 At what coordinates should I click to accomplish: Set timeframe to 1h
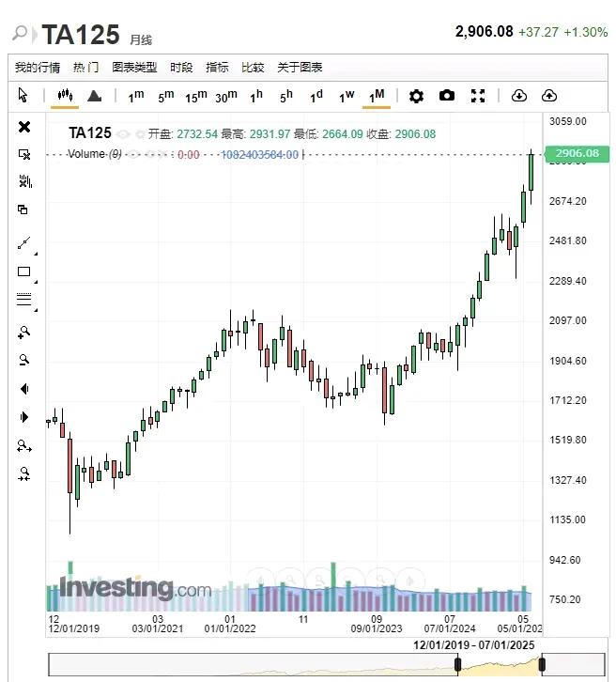256,96
